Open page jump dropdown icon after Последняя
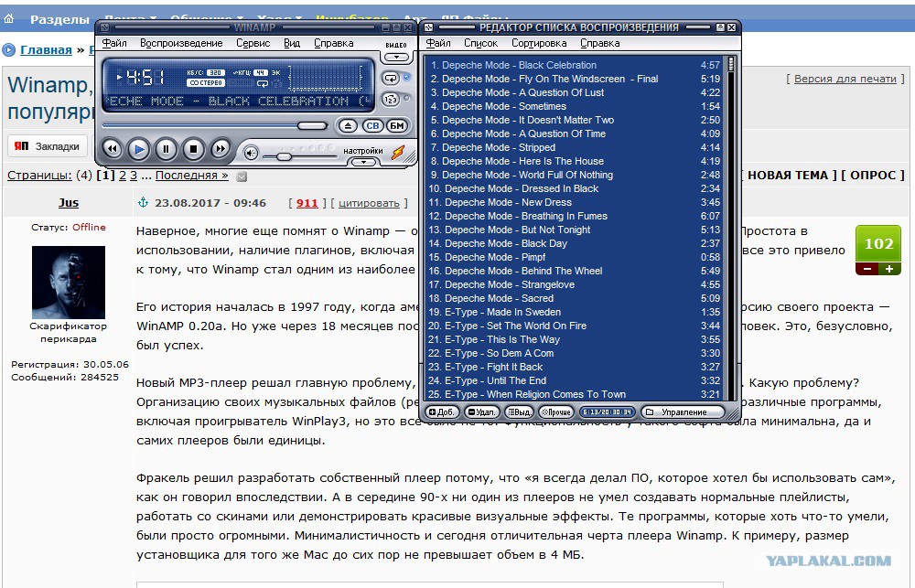The image size is (915, 588). [x=242, y=176]
